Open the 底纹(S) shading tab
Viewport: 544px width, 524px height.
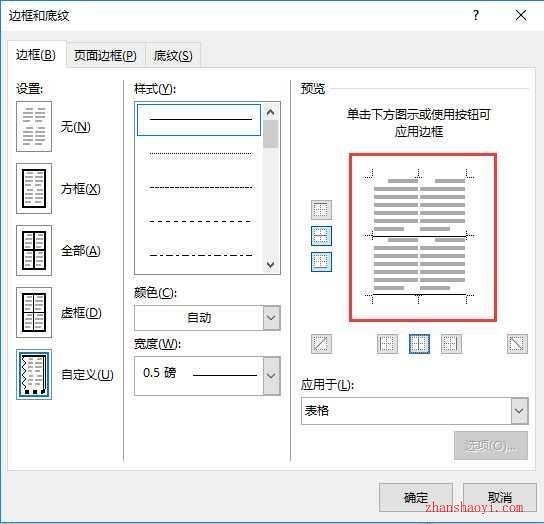tap(173, 56)
